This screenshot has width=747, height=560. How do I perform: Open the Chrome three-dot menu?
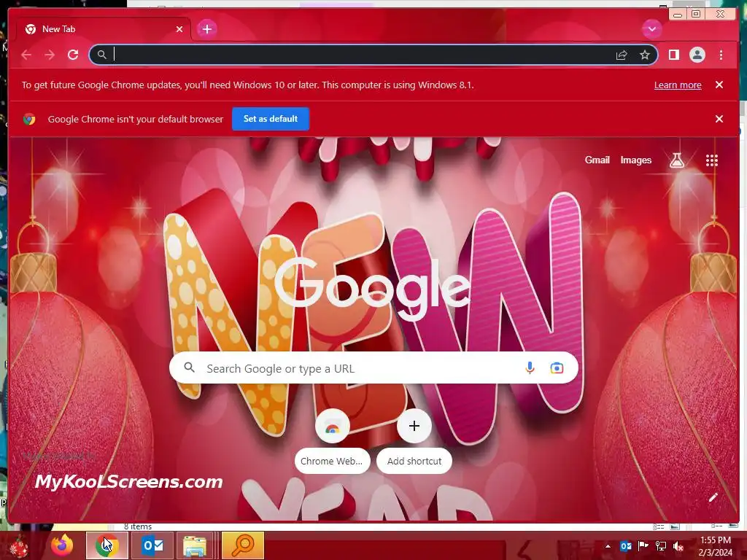(x=721, y=55)
